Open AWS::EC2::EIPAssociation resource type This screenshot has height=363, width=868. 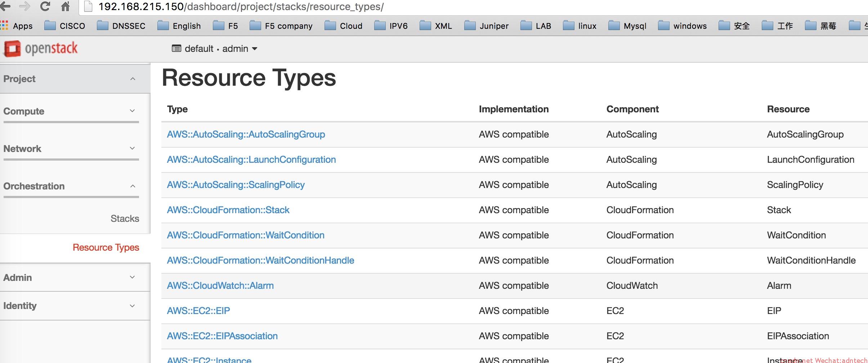(222, 336)
